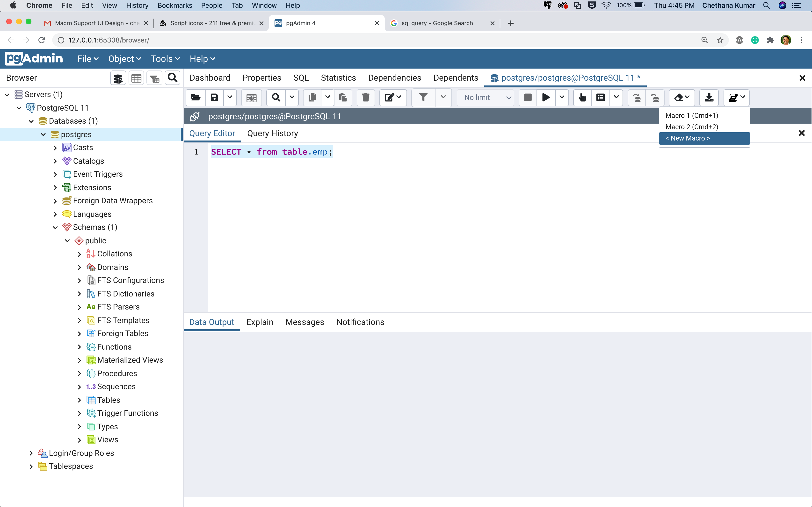This screenshot has width=812, height=507.
Task: Click the Save File disk icon
Action: pos(214,98)
